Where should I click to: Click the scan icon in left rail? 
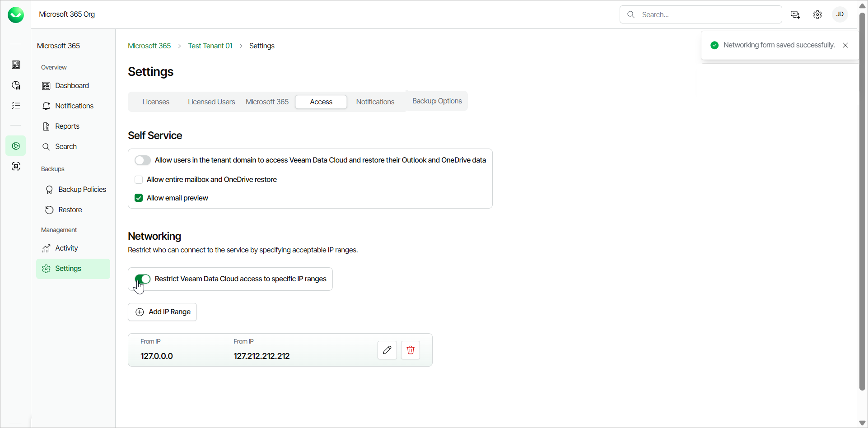click(16, 167)
